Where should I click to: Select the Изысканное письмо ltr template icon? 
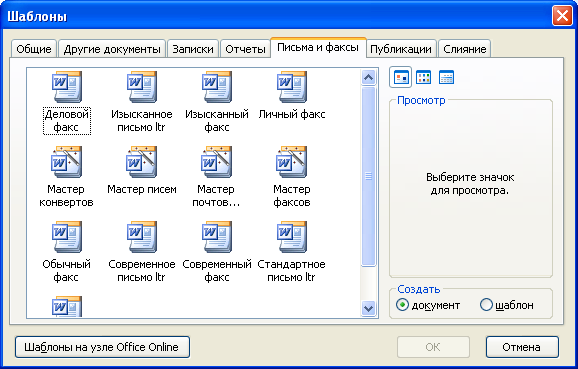click(142, 87)
